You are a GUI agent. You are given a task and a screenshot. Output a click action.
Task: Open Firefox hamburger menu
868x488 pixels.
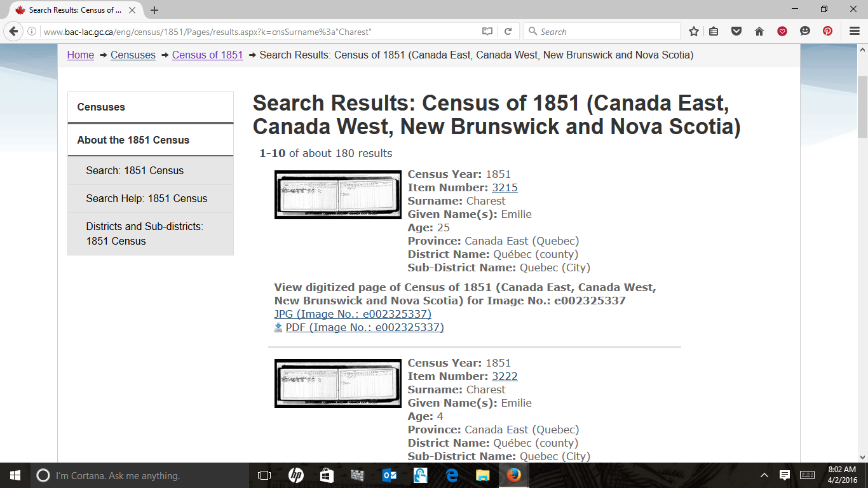(x=855, y=31)
